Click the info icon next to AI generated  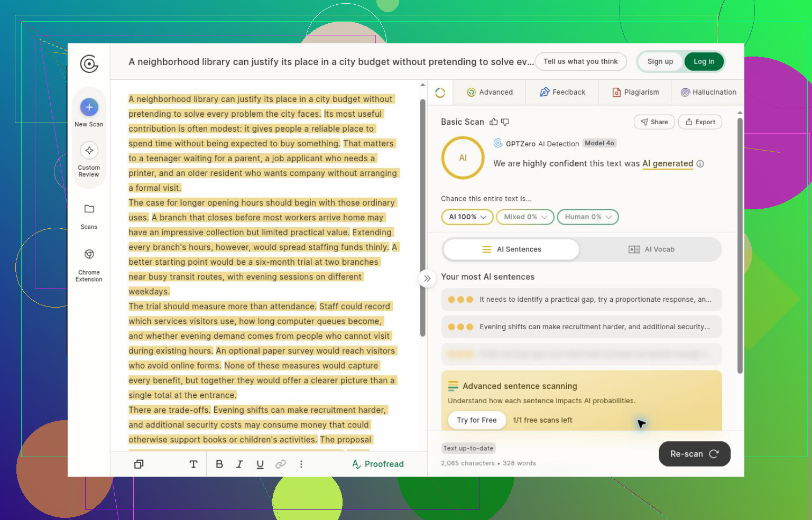700,164
